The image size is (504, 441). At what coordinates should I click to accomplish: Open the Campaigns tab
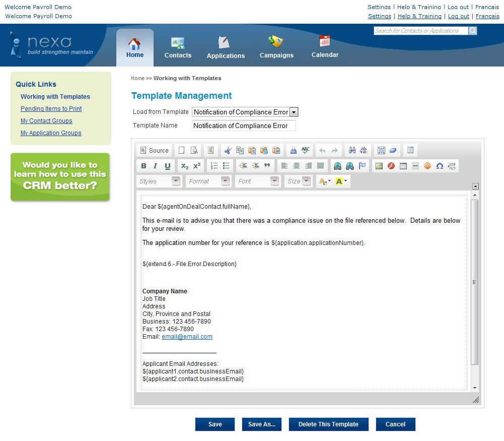point(276,47)
